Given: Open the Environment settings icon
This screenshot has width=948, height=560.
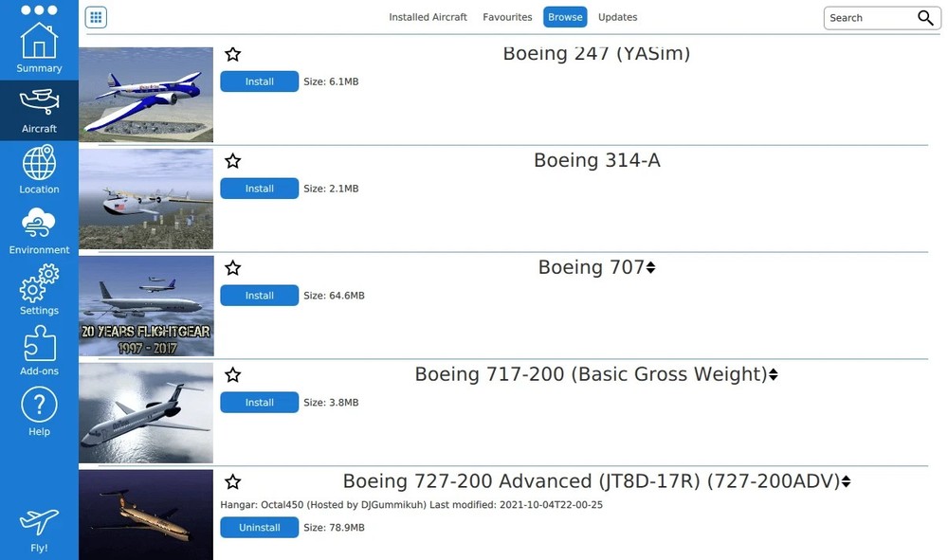Looking at the screenshot, I should (39, 225).
